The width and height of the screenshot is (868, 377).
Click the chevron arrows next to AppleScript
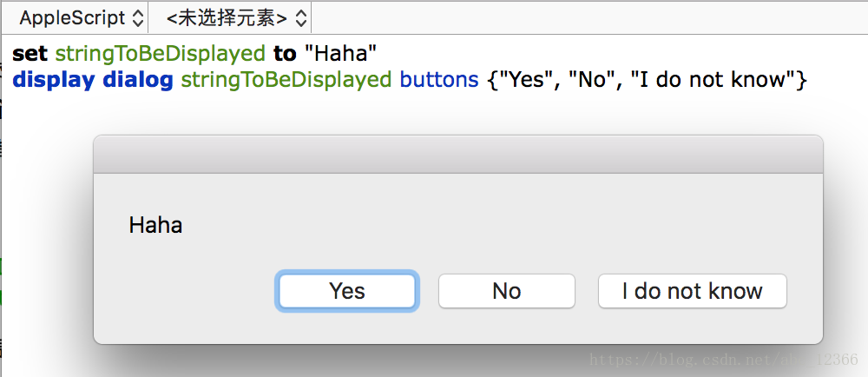coord(137,19)
